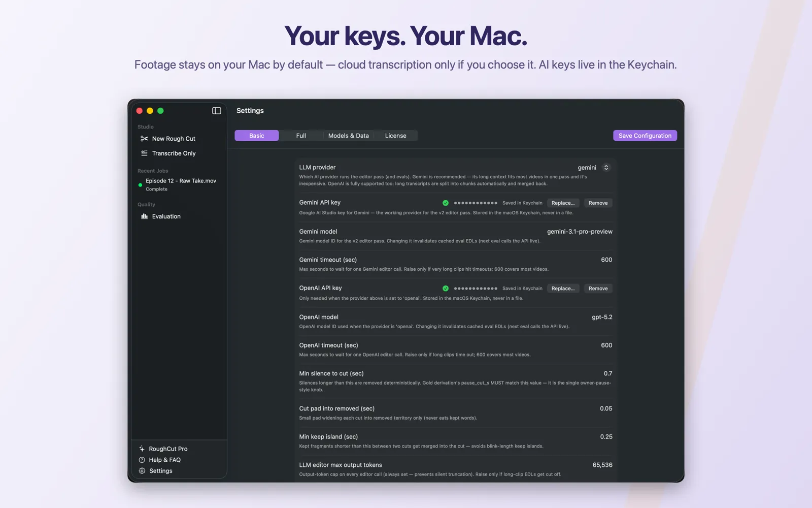Viewport: 812px width, 508px height.
Task: Click the 'Your keys. Your Mac.' headline
Action: pos(406,37)
